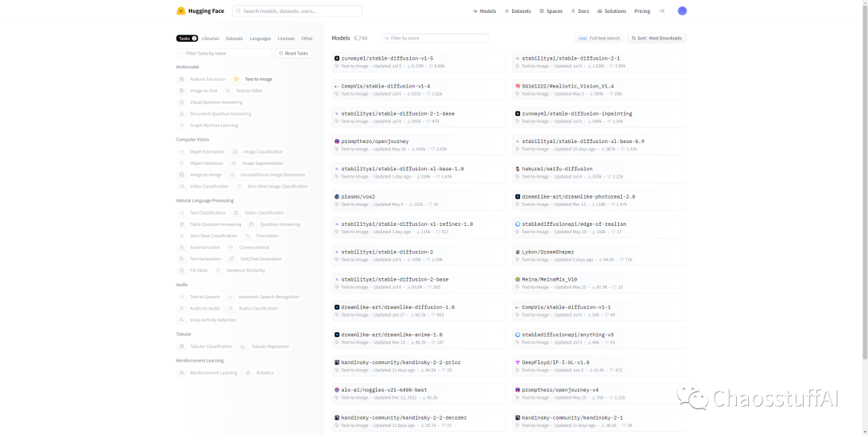Click the Image-to-Text task icon
This screenshot has height=435, width=868.
tap(182, 91)
